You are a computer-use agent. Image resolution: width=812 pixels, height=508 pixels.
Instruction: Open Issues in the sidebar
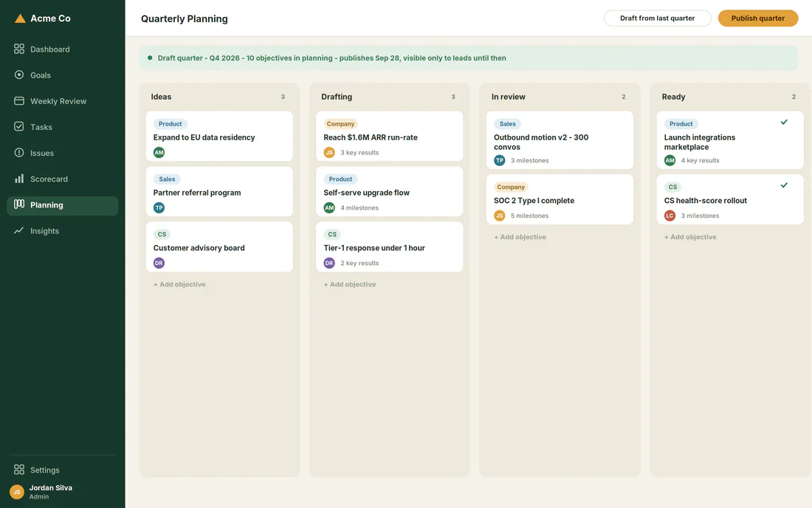pyautogui.click(x=62, y=153)
